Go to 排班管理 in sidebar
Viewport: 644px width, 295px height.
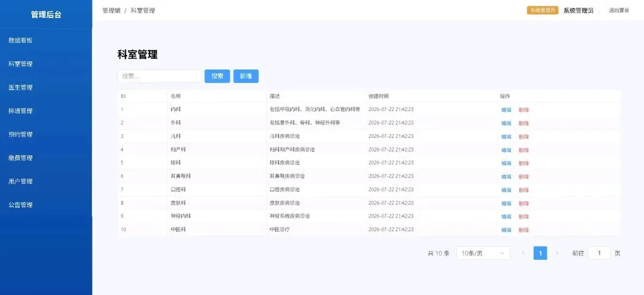(x=20, y=110)
